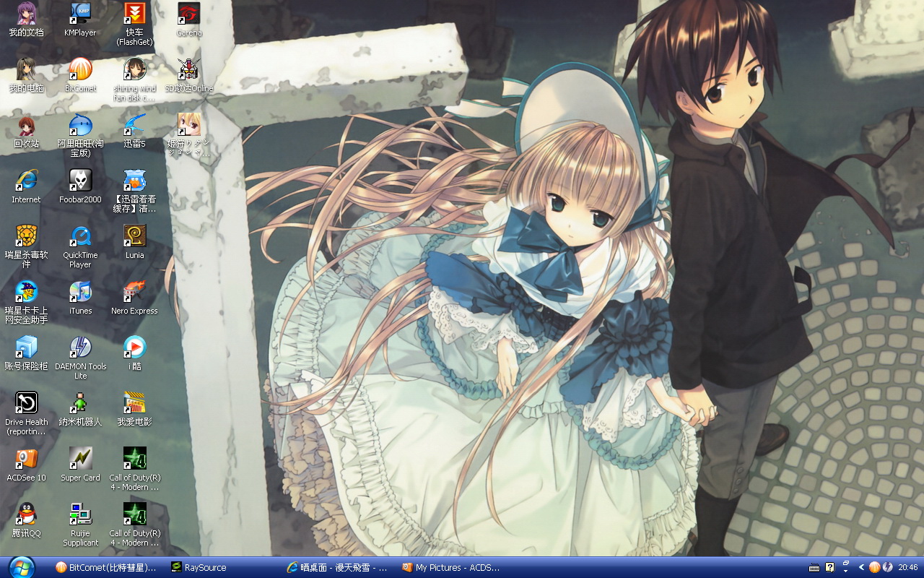Select the 瑞星杀毒软件 desktop shortcut
924x578 pixels.
[26, 246]
